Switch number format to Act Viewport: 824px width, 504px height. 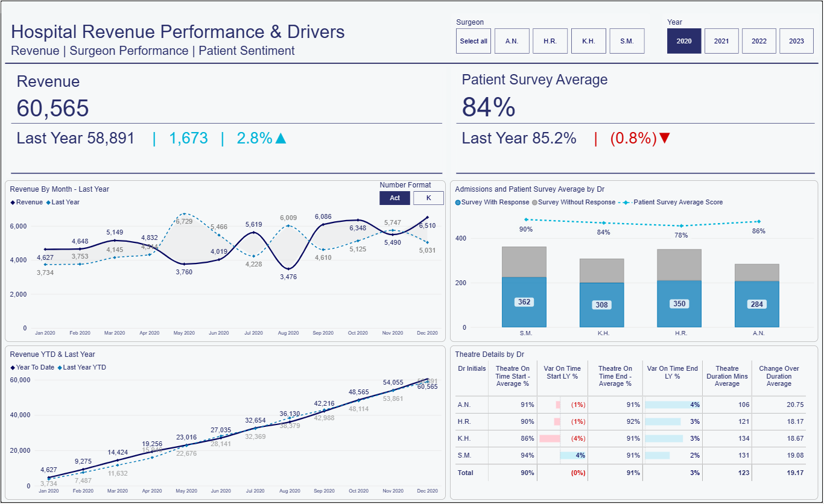point(395,198)
